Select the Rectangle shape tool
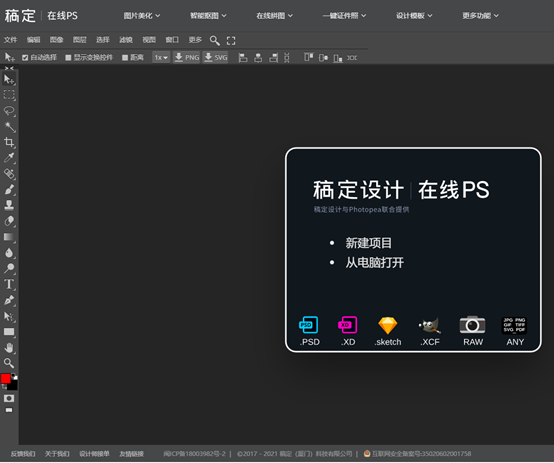This screenshot has height=463, width=554. tap(9, 332)
